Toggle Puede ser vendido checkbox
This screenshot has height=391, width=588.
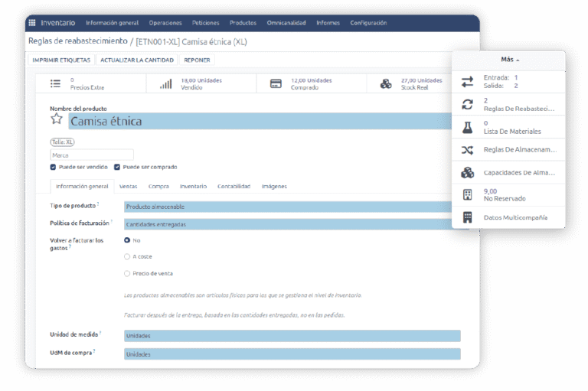pyautogui.click(x=53, y=167)
